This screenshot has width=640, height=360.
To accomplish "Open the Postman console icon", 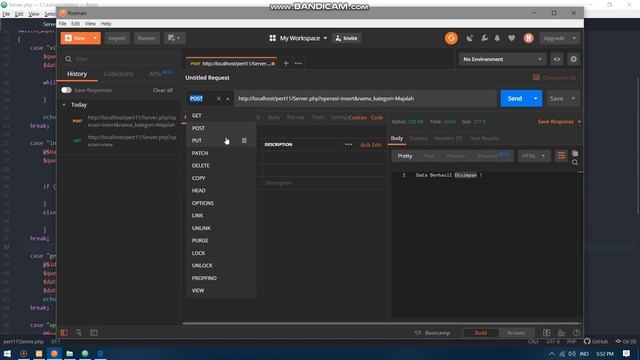I will (94, 333).
